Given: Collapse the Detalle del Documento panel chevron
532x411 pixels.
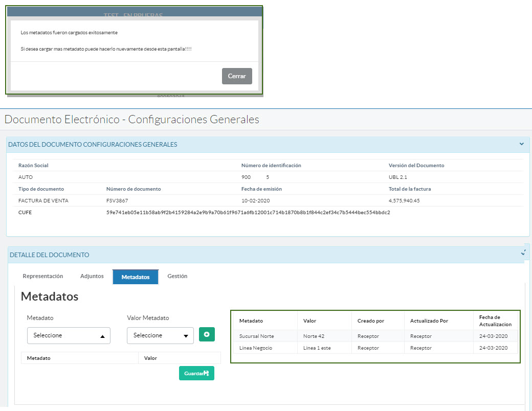Looking at the screenshot, I should point(523,253).
